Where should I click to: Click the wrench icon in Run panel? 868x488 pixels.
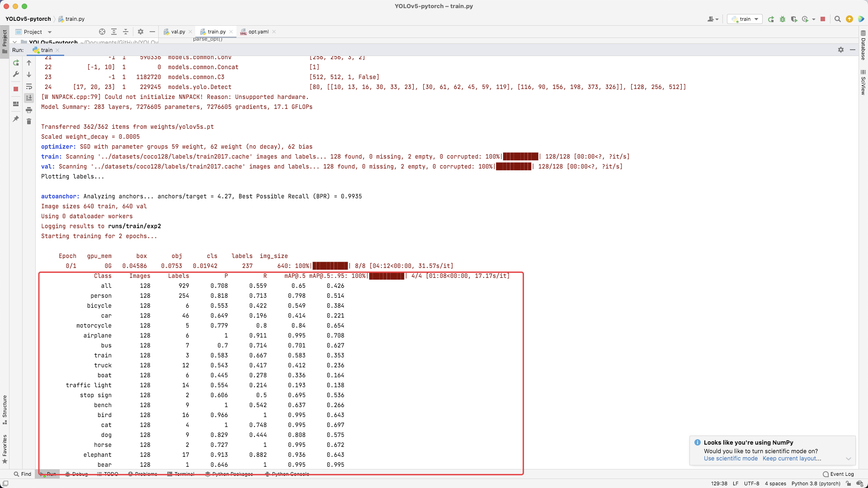click(x=16, y=74)
